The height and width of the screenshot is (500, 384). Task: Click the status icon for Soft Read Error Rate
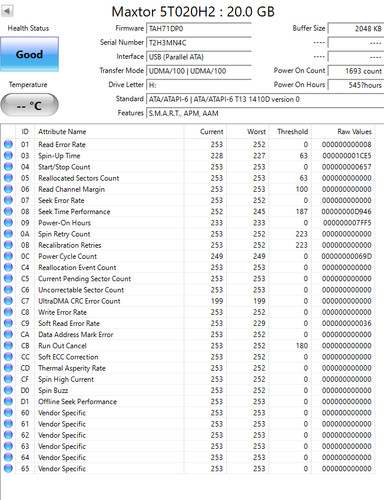8,323
